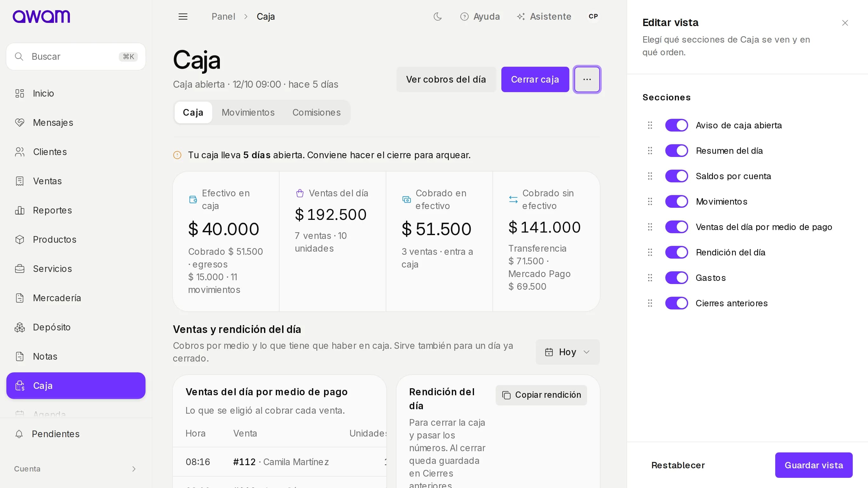Viewport: 868px width, 488px height.
Task: Switch to the Comisiones tab
Action: (x=316, y=112)
